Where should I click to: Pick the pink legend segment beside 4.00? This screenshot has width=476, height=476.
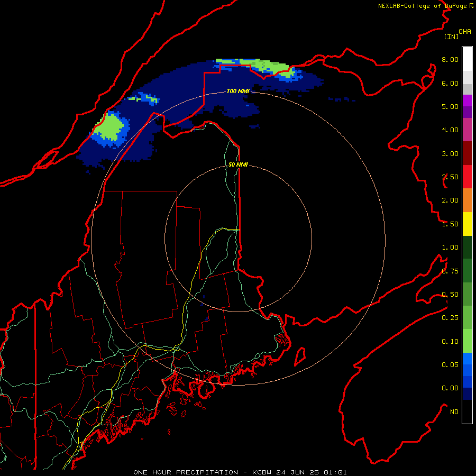[467, 130]
